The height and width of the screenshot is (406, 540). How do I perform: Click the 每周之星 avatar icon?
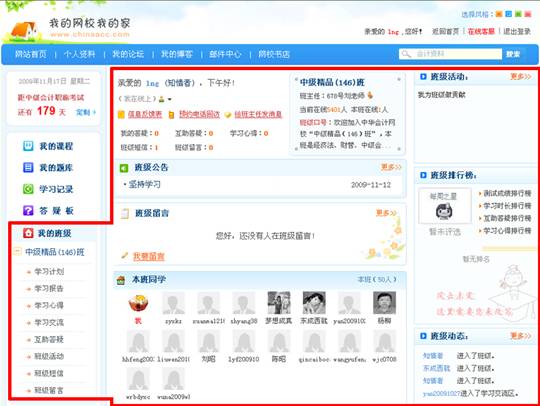click(444, 211)
